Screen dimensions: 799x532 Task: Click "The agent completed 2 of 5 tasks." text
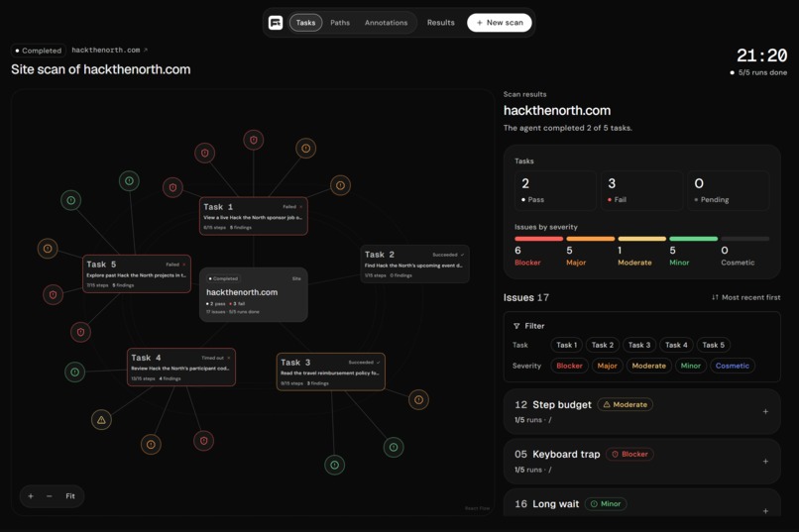coord(568,128)
